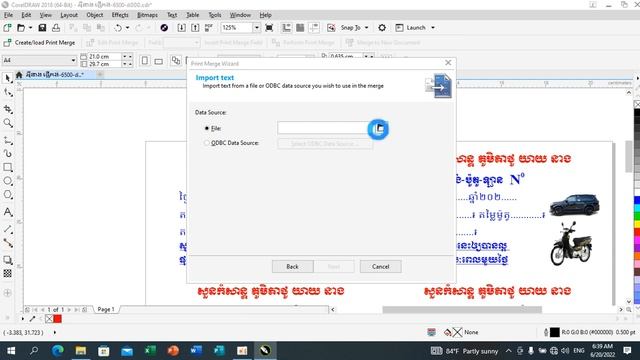Open the zoom level 125% dropdown

click(256, 28)
